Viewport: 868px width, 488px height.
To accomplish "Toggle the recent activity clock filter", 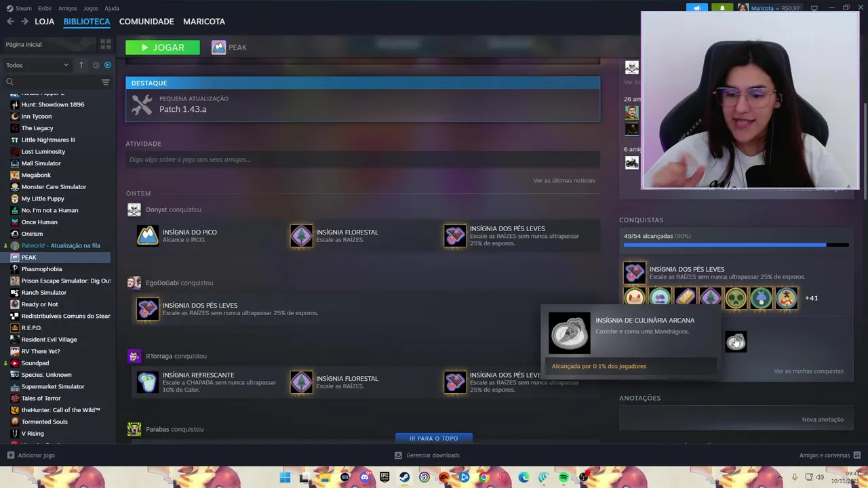I will 96,65.
